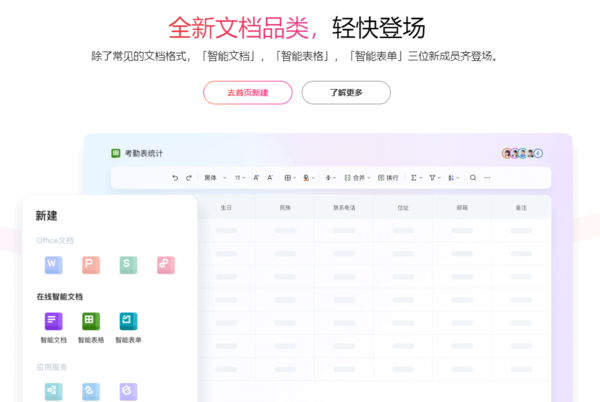Expand the cell borders dropdown

tap(290, 178)
